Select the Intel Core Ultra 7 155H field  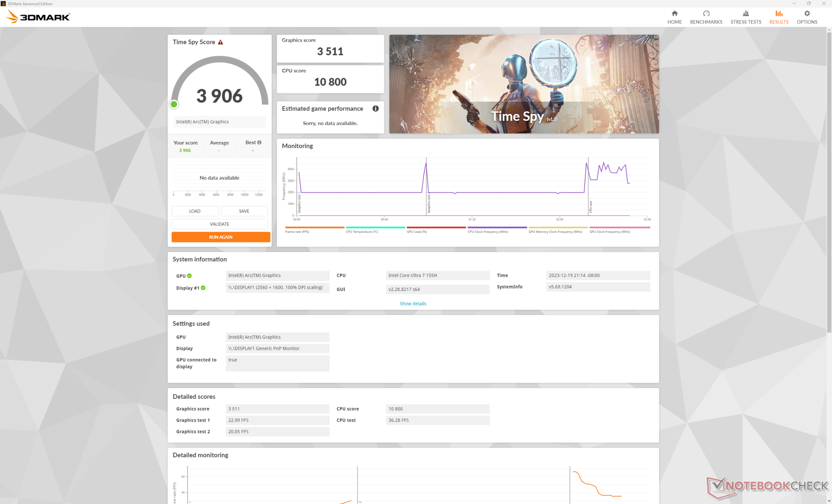(438, 275)
